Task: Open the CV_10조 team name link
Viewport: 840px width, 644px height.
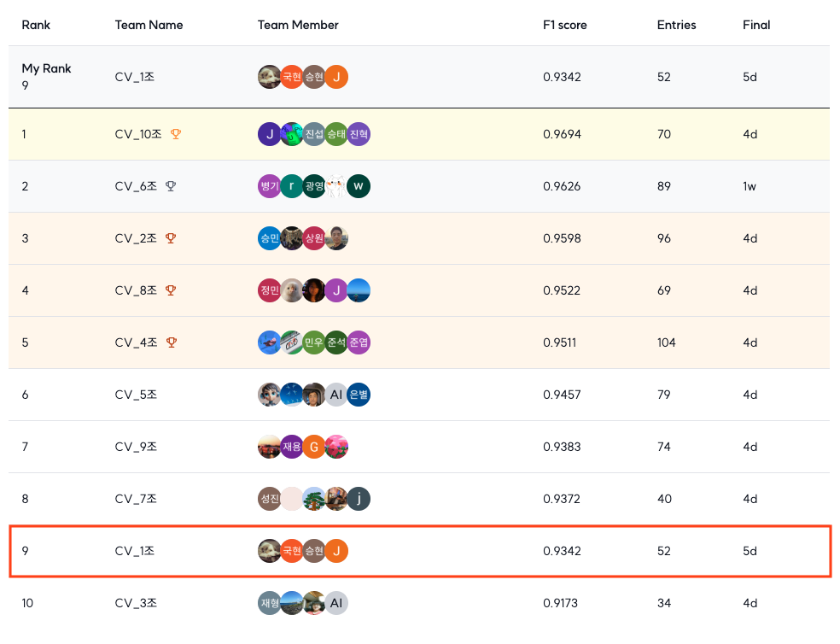Action: click(x=138, y=134)
